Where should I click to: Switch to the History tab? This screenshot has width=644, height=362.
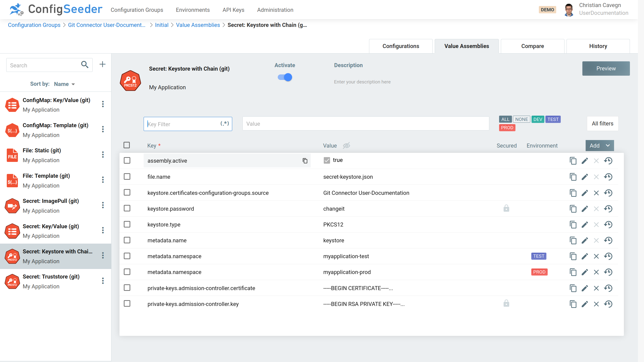pos(598,46)
